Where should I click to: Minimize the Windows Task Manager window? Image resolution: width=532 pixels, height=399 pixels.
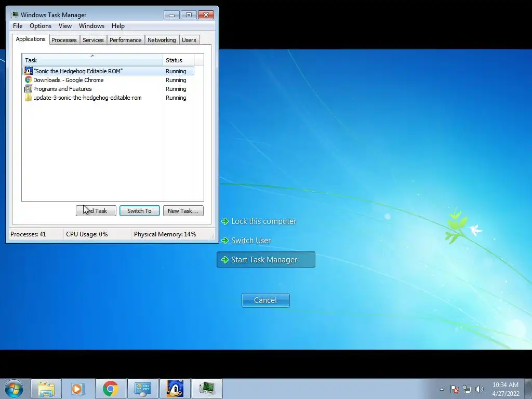[x=171, y=15]
